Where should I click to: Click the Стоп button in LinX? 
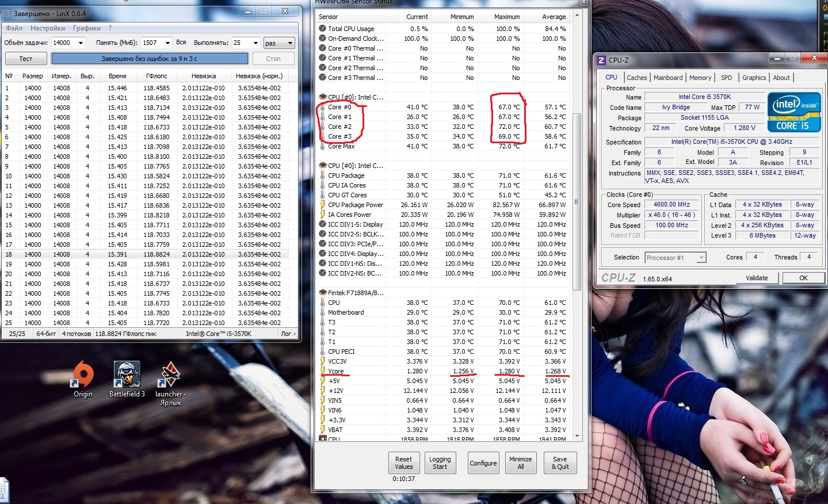(273, 59)
